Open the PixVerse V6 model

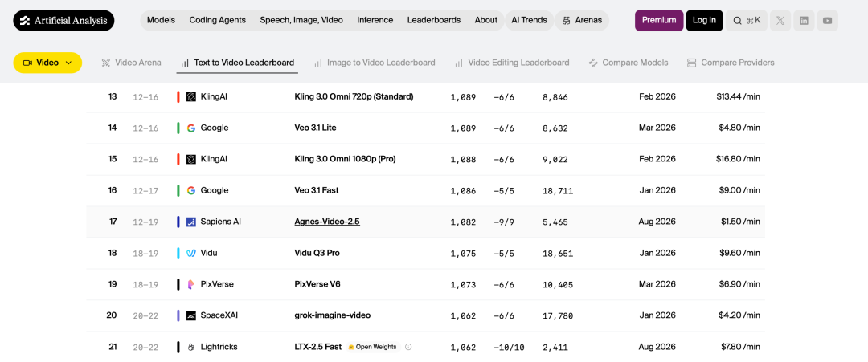[317, 284]
